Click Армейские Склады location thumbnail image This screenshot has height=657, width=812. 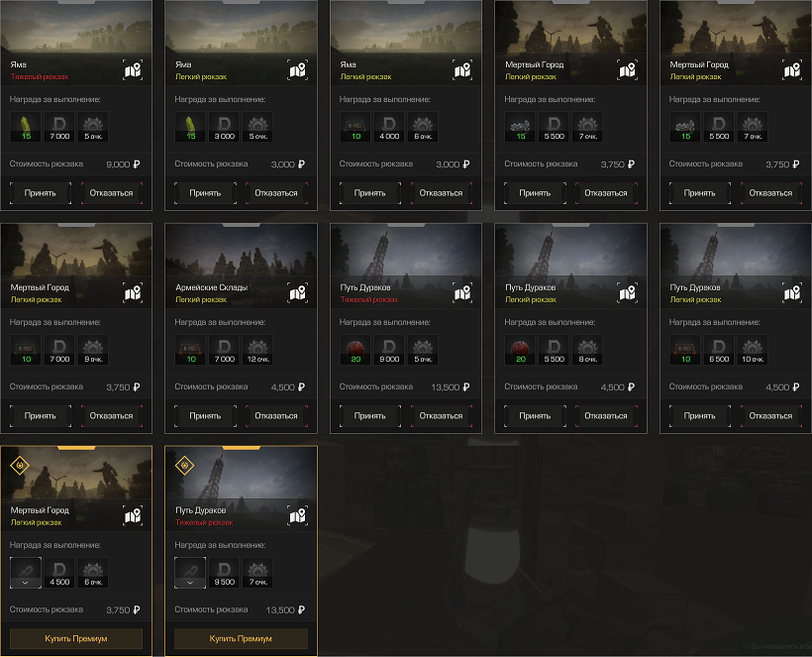241,252
